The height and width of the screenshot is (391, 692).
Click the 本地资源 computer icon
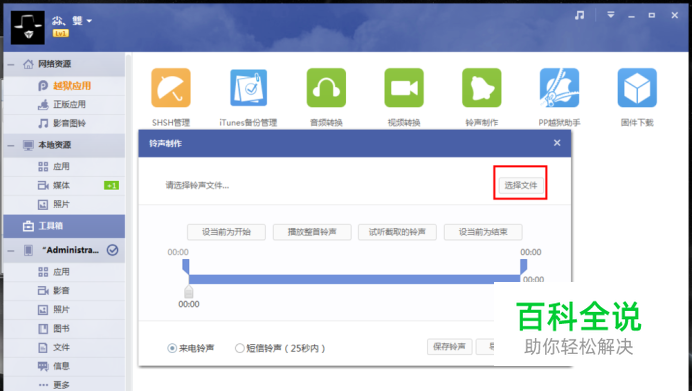(28, 145)
